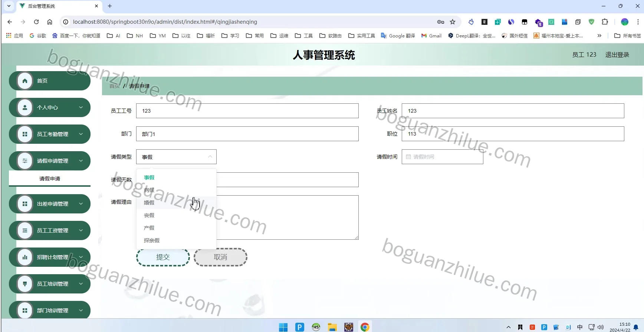Open the Chrome profile avatar
The width and height of the screenshot is (644, 332).
click(x=625, y=22)
